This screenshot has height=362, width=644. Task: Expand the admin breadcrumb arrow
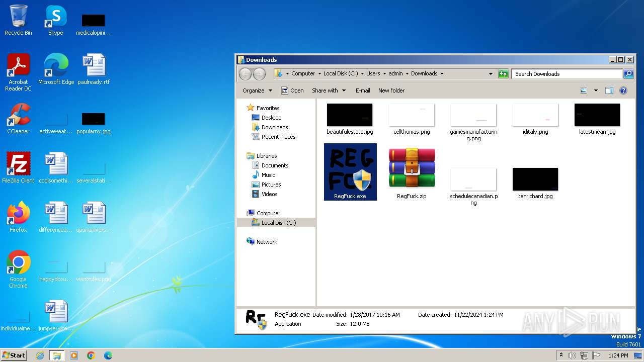(407, 73)
